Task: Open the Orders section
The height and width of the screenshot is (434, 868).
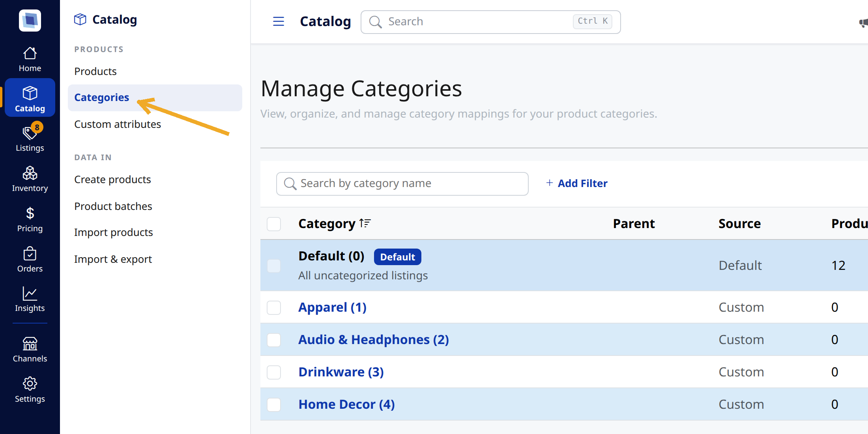Action: point(30,259)
